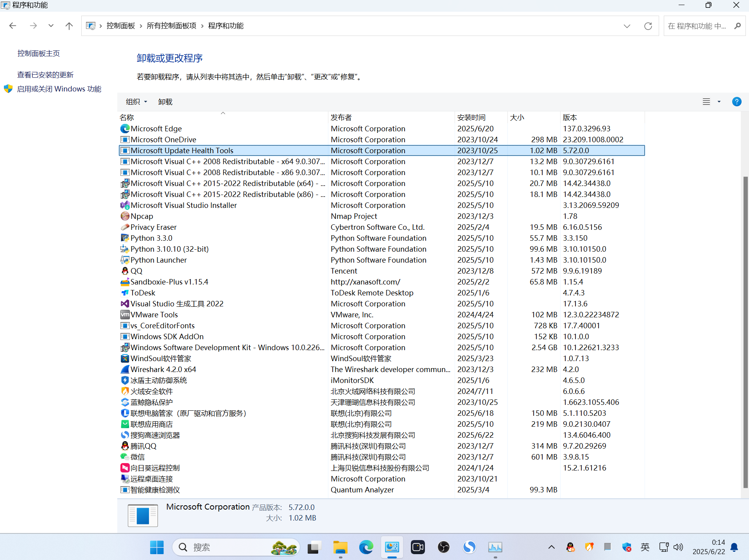Click 所有控制面板项 breadcrumb segment

point(172,26)
